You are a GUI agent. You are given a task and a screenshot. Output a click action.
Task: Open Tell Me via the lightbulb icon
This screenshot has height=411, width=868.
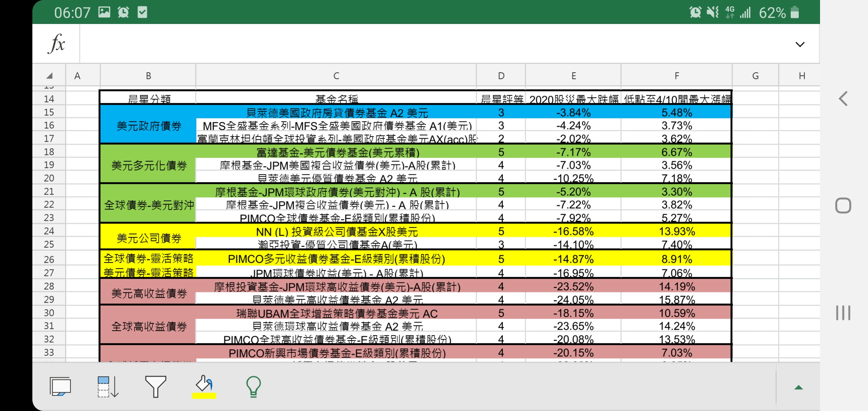[x=253, y=387]
